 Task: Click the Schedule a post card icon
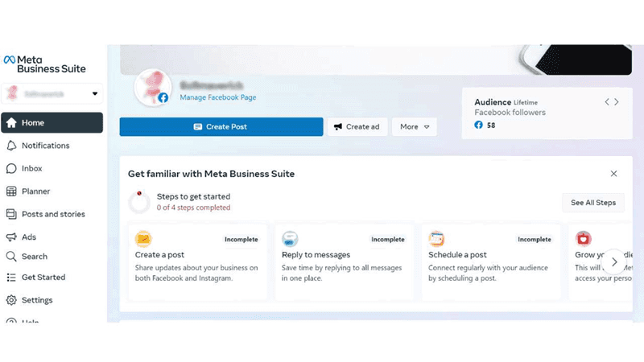[x=436, y=239]
